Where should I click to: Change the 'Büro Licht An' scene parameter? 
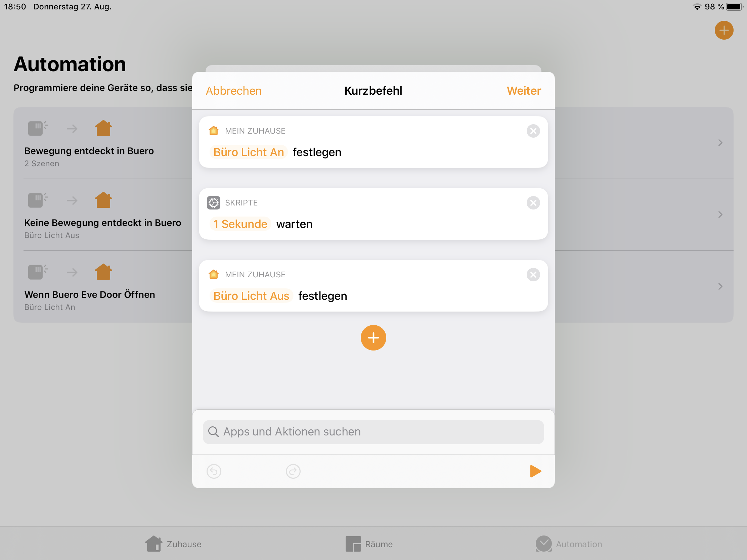[249, 152]
